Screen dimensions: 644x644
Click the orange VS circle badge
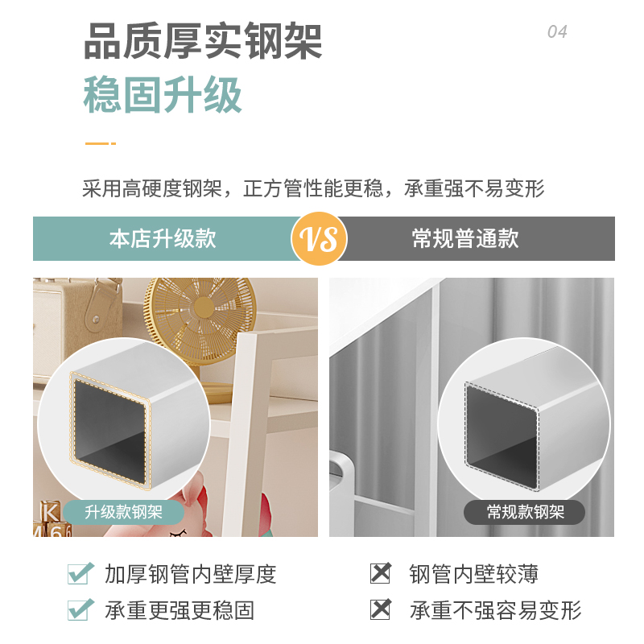319,238
